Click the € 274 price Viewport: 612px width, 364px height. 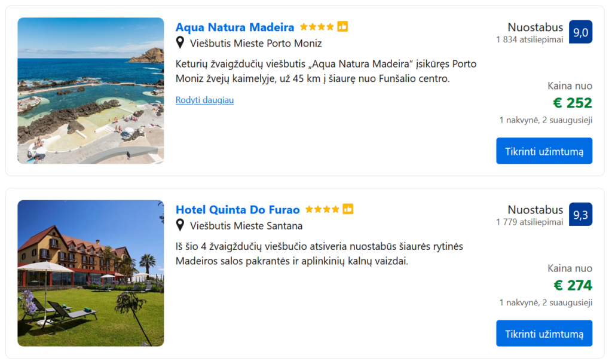coord(573,285)
